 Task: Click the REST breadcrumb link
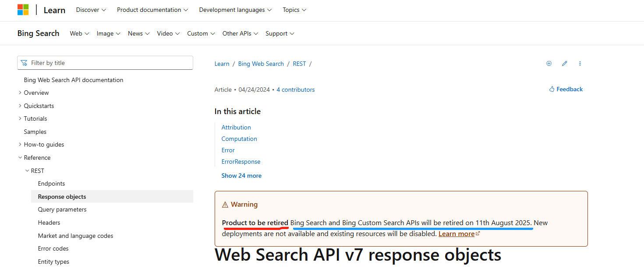(299, 64)
